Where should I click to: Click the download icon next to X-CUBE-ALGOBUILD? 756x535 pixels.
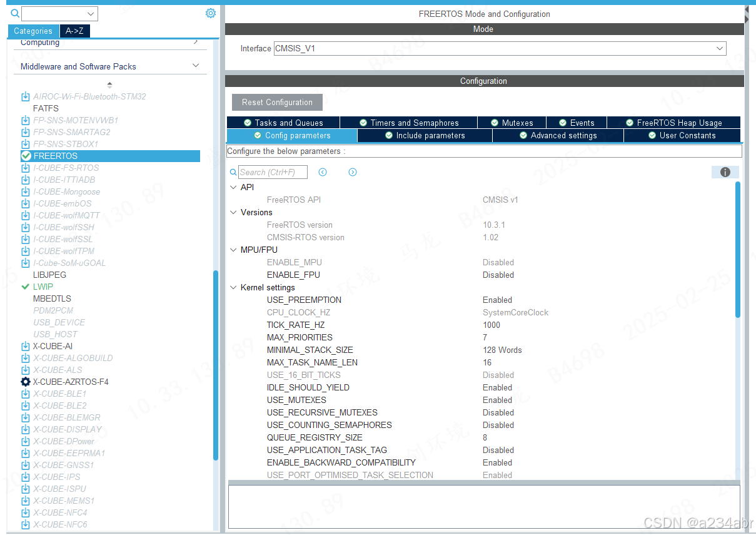[x=26, y=358]
